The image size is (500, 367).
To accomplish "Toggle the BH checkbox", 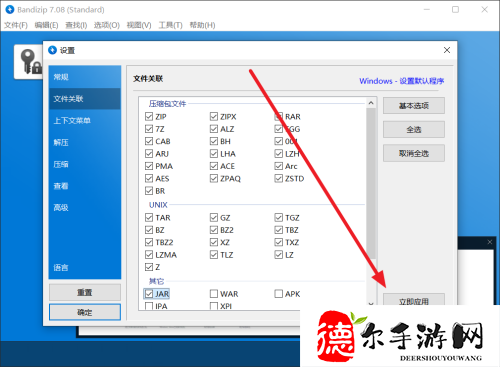I will [x=214, y=141].
